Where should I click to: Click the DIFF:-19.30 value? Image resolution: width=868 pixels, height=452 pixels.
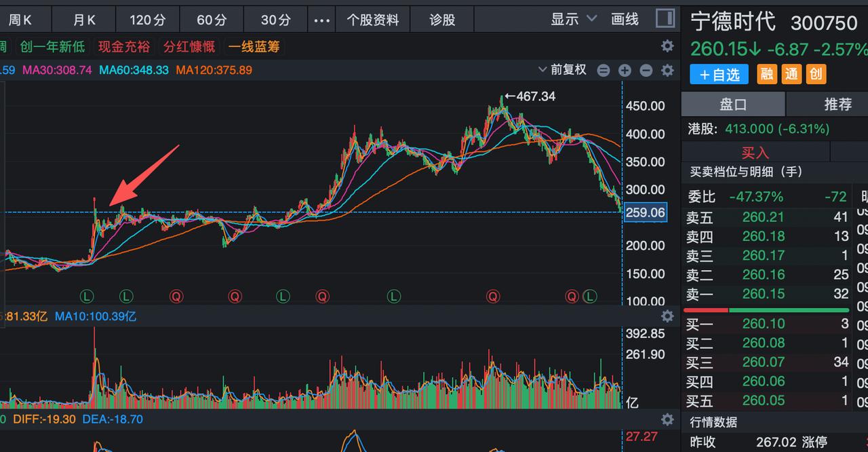44,419
